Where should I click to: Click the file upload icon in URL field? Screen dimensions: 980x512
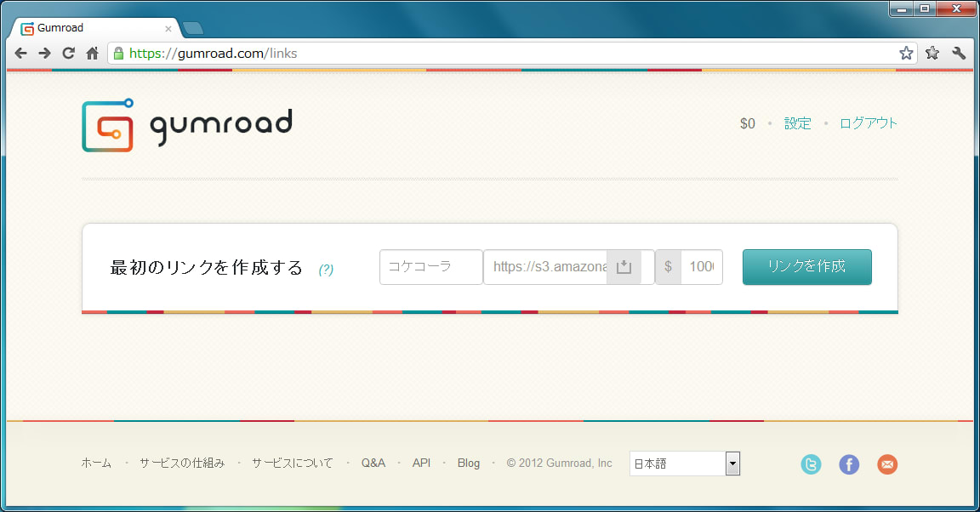pyautogui.click(x=624, y=267)
